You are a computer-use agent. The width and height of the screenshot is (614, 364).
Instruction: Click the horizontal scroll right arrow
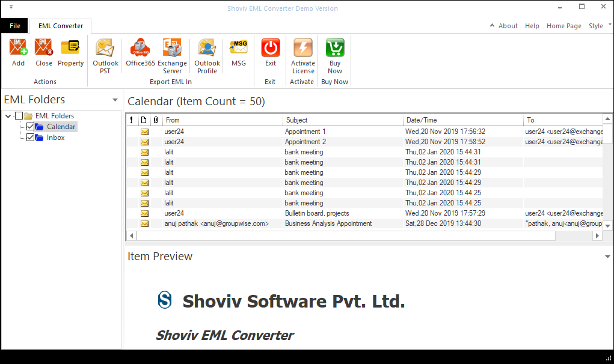point(597,236)
